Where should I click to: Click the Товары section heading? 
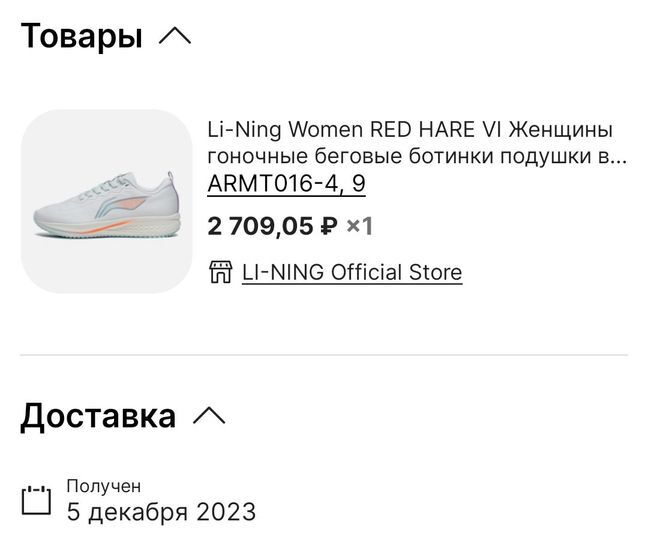coord(81,37)
